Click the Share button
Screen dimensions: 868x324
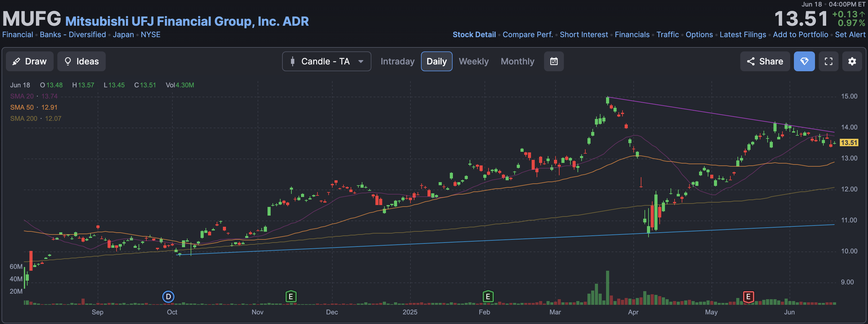point(765,61)
